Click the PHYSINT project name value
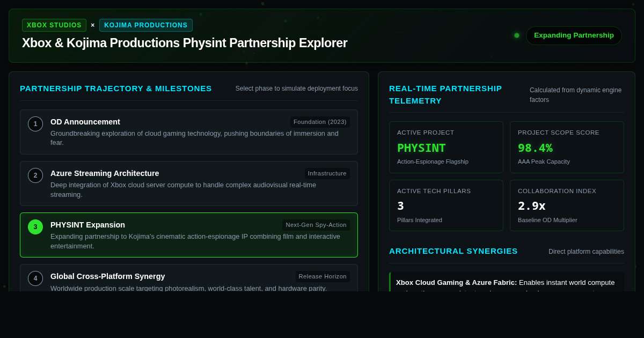 click(421, 148)
